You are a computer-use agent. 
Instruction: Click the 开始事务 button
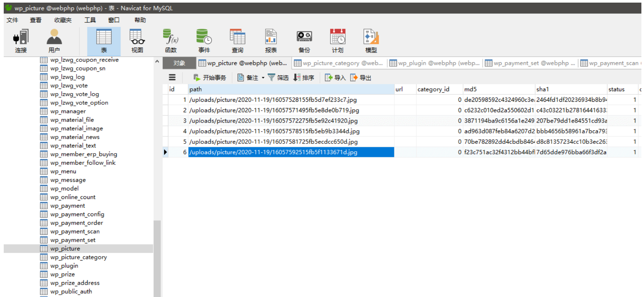210,78
